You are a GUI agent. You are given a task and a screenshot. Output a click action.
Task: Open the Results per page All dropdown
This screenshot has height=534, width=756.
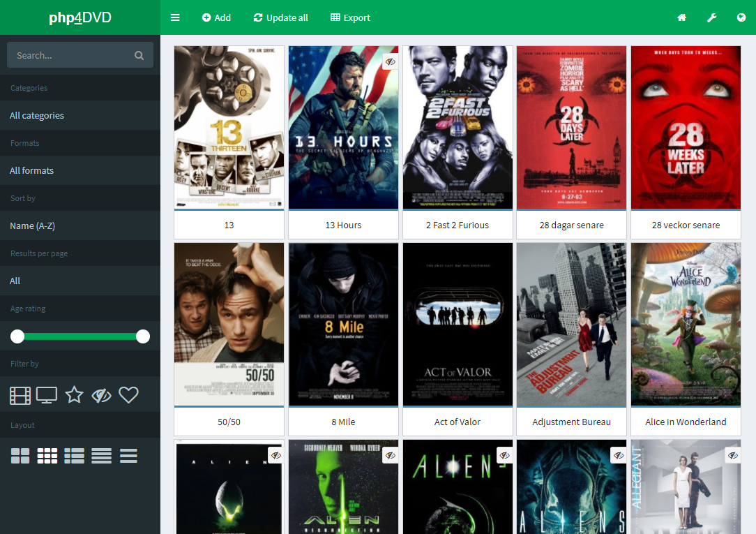80,281
